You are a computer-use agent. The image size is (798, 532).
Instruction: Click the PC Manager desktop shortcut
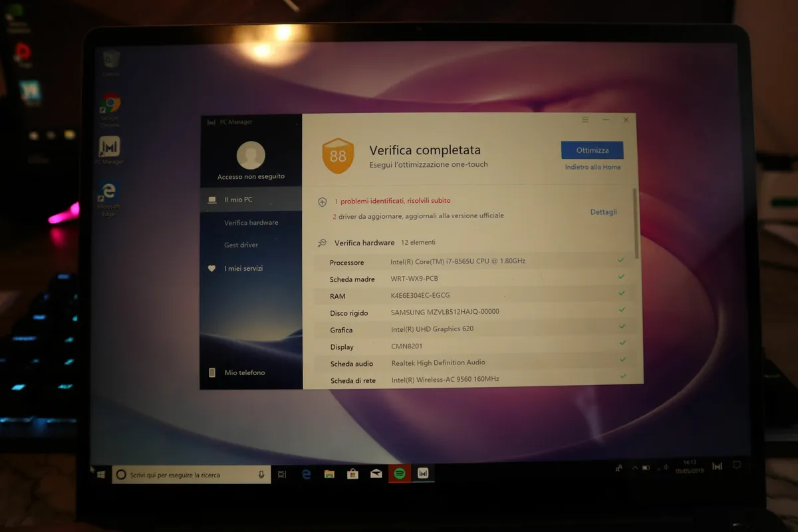[x=109, y=152]
